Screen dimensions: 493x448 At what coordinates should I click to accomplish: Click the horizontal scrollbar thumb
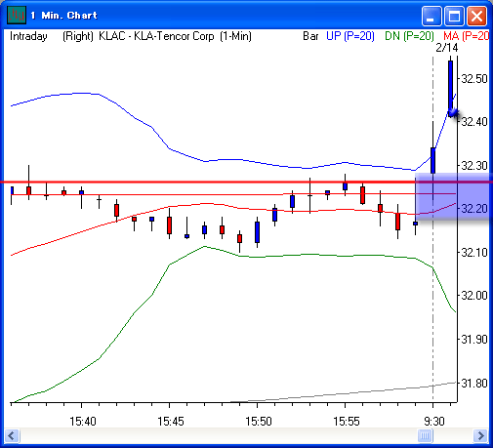pyautogui.click(x=425, y=435)
